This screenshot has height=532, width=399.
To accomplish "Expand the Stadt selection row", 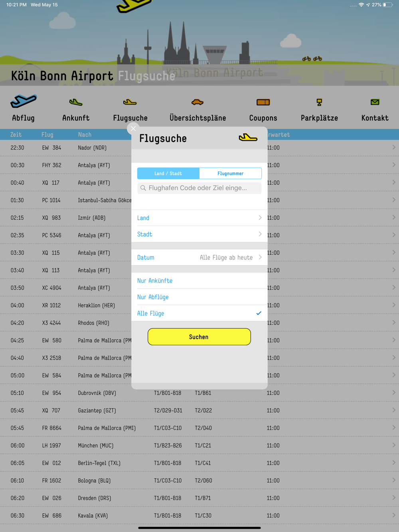I will [x=199, y=234].
